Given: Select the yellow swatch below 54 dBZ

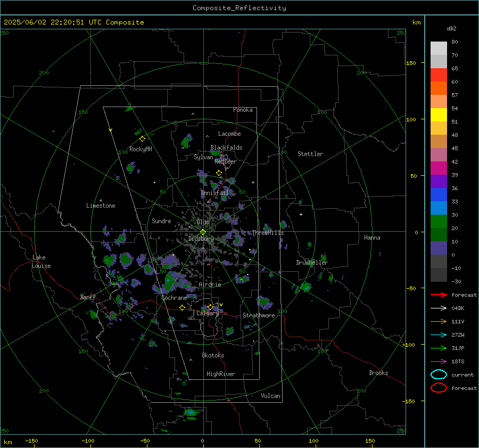Looking at the screenshot, I should [439, 115].
